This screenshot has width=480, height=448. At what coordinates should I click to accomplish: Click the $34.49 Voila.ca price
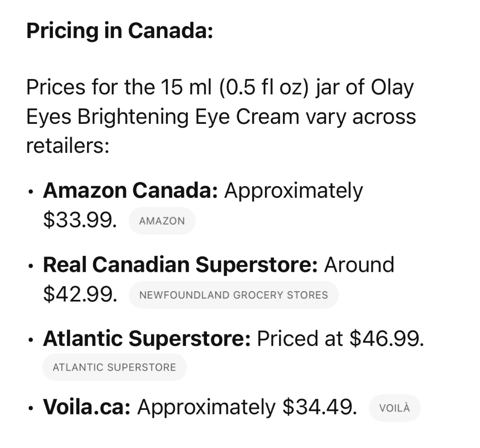pyautogui.click(x=320, y=407)
